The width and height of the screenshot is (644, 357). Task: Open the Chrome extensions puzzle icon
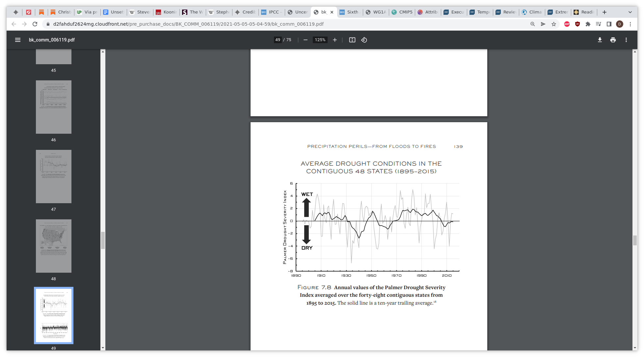[588, 24]
